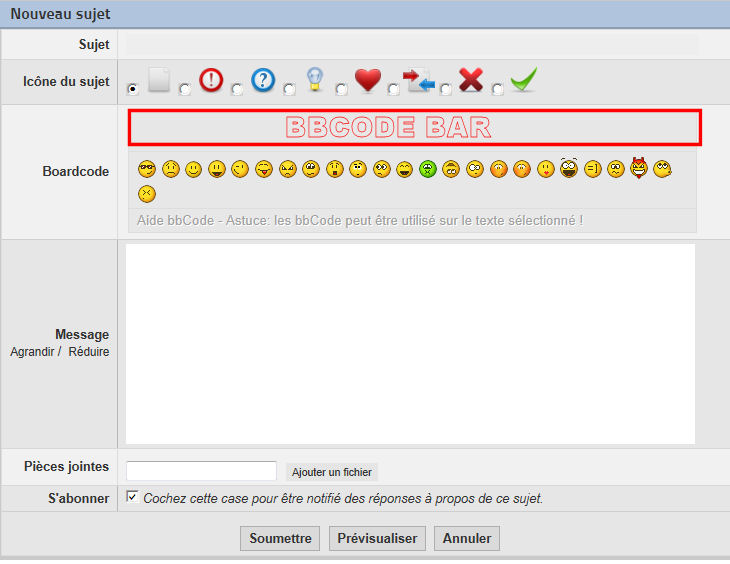730x564 pixels.
Task: Insert the green sick smiley
Action: click(x=427, y=169)
